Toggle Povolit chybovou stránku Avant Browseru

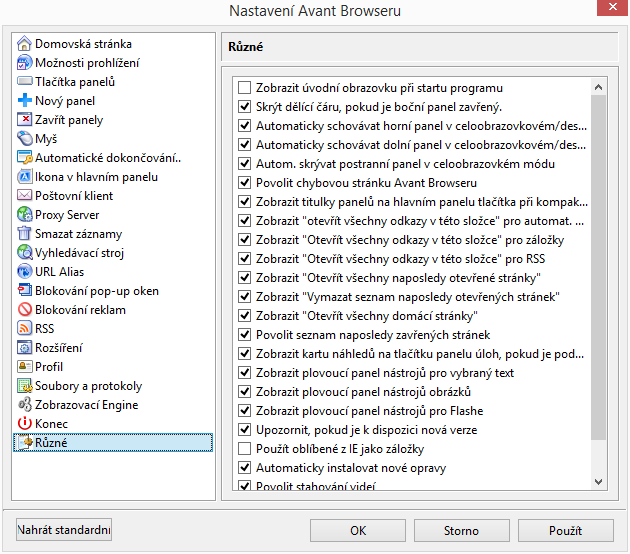[x=244, y=182]
